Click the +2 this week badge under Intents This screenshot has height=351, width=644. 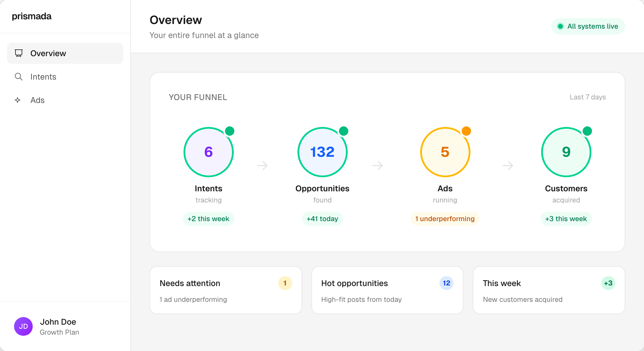tap(208, 218)
